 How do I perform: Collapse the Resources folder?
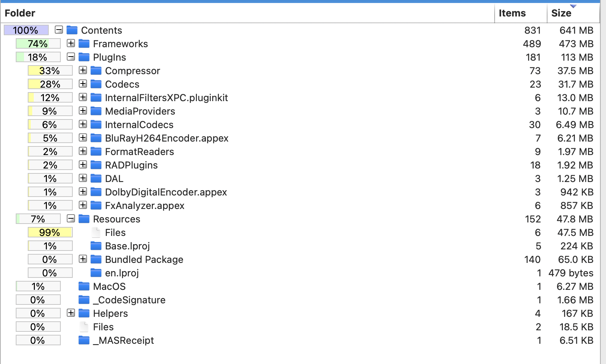71,218
